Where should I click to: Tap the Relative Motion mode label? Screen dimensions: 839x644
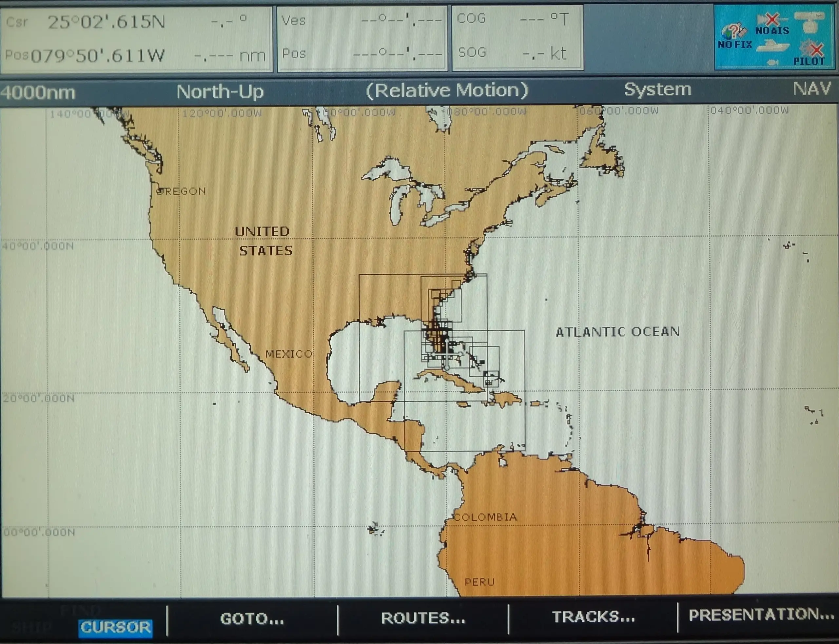447,91
